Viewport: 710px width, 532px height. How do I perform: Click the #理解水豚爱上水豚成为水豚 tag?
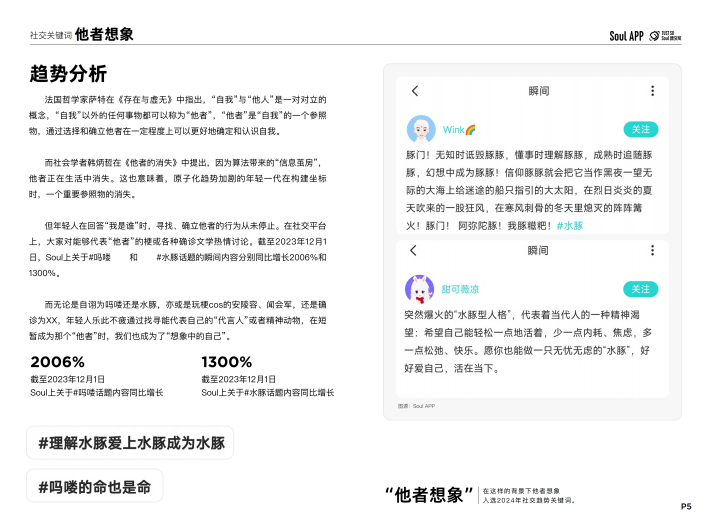point(131,442)
